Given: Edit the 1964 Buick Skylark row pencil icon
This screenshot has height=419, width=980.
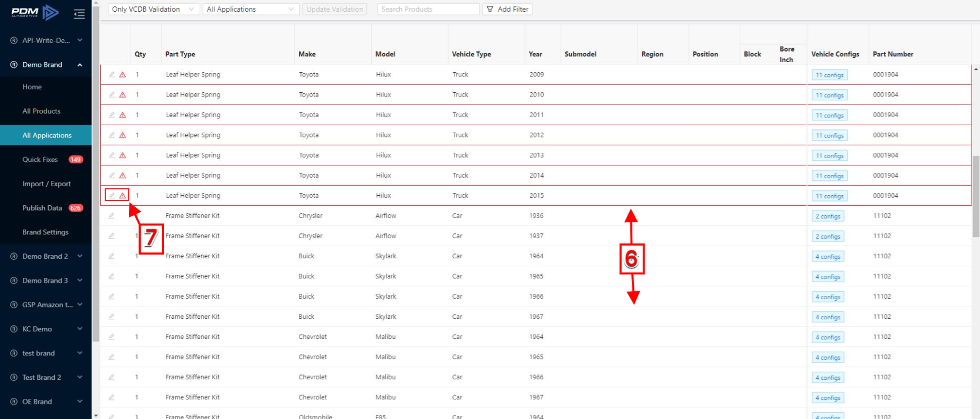Looking at the screenshot, I should click(x=111, y=256).
